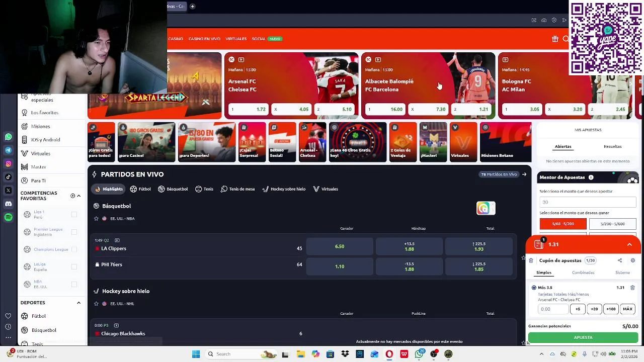This screenshot has width=644, height=362.
Task: Open TikTok from the Opera sidebar
Action: click(8, 177)
